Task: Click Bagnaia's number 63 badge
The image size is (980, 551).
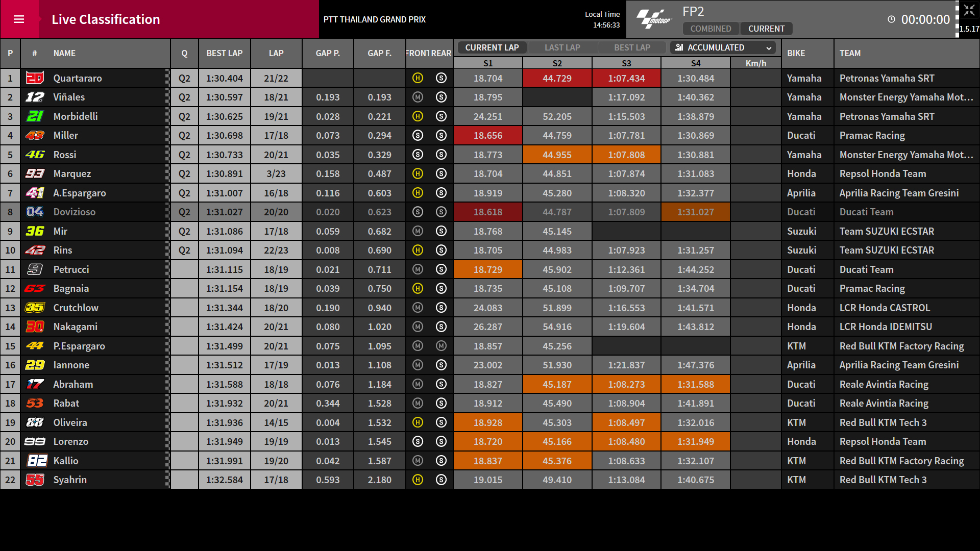Action: 35,288
